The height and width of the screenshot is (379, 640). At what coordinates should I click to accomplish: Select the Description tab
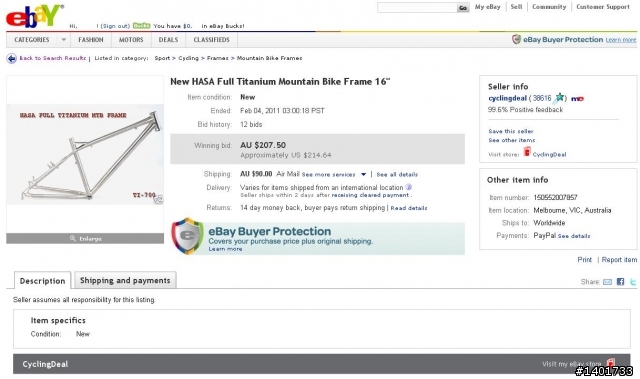tap(42, 281)
